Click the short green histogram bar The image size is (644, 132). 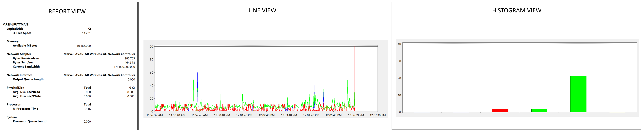coord(539,111)
